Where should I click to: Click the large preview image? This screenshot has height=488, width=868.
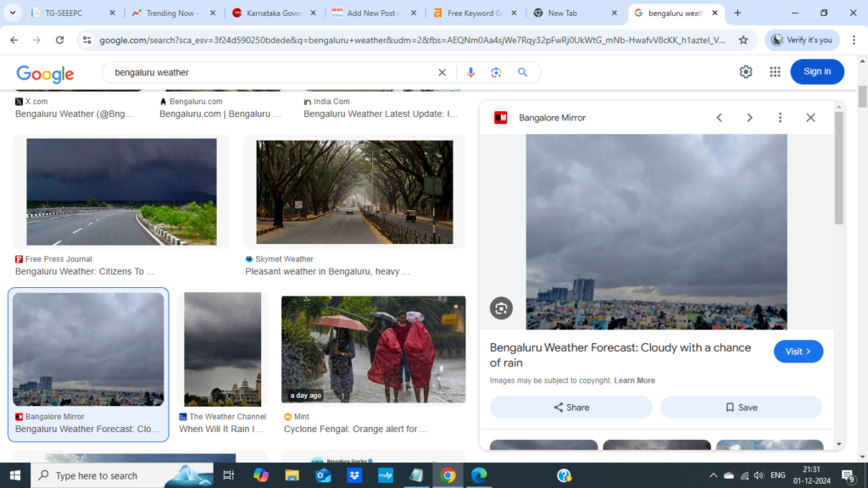(657, 232)
